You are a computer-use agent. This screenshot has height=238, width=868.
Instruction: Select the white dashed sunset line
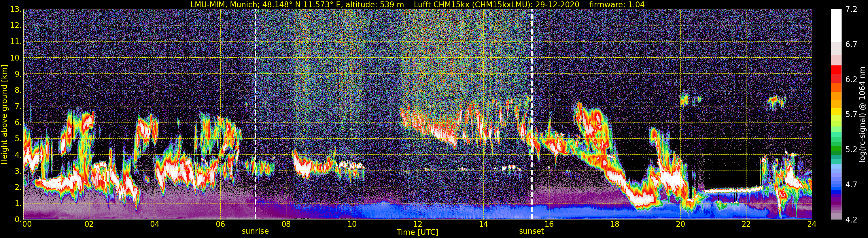[x=532, y=114]
